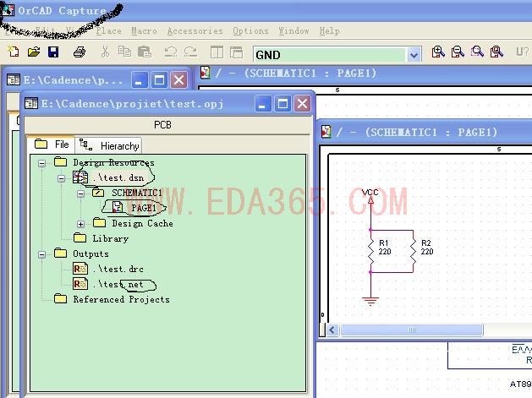This screenshot has height=398, width=532.
Task: Collapse the SCHEMATIC1 tree node
Action: [80, 194]
